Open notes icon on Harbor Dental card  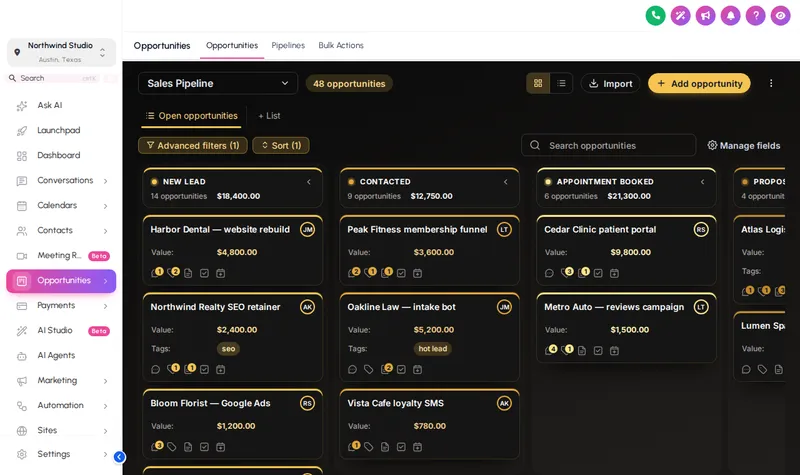[x=188, y=273]
